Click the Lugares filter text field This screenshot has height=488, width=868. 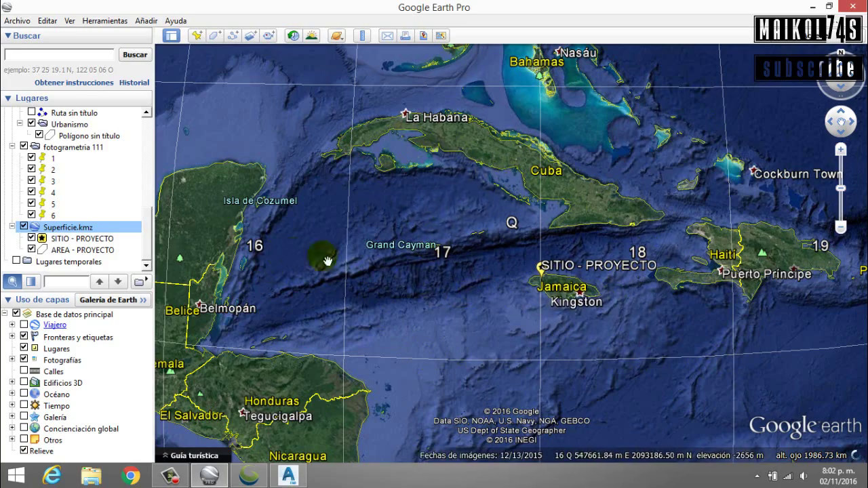[66, 281]
